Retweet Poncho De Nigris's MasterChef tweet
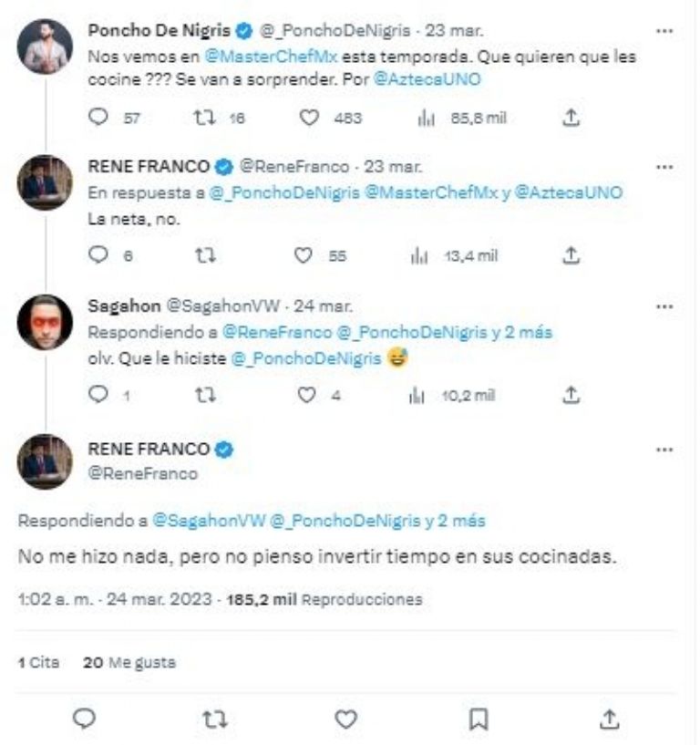 (205, 118)
